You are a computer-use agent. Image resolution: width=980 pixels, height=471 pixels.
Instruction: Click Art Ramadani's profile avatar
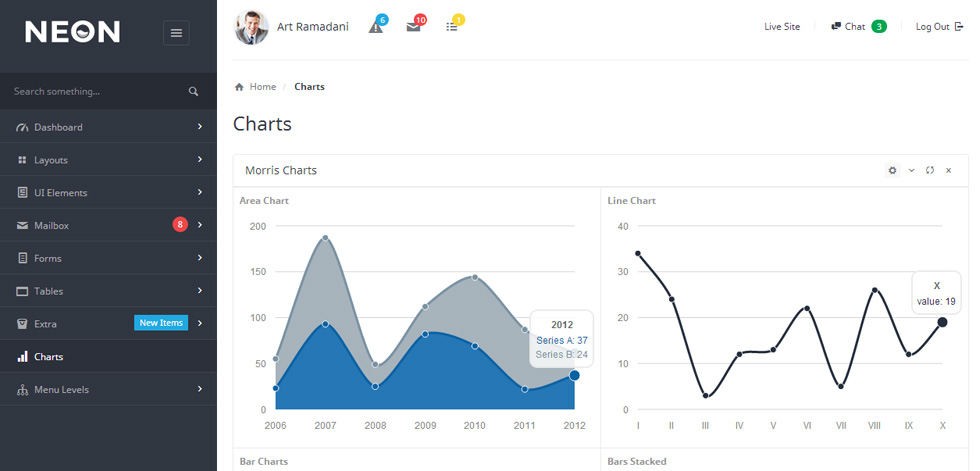[251, 27]
